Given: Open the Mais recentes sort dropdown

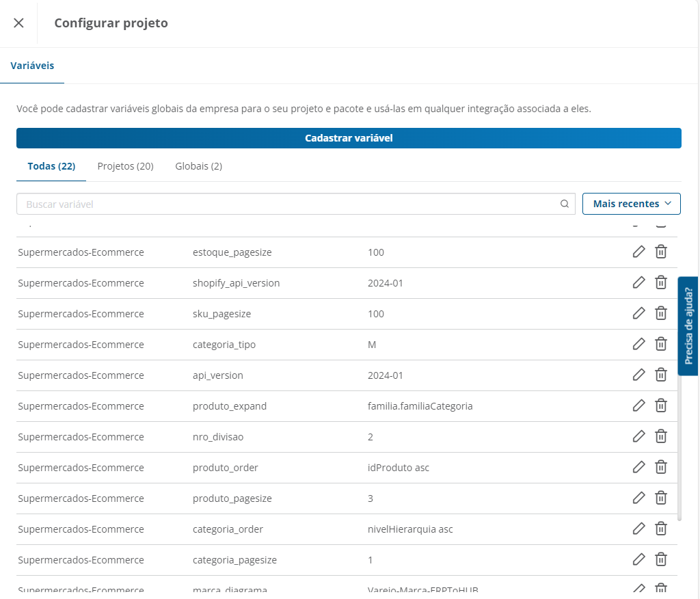Looking at the screenshot, I should coord(632,204).
